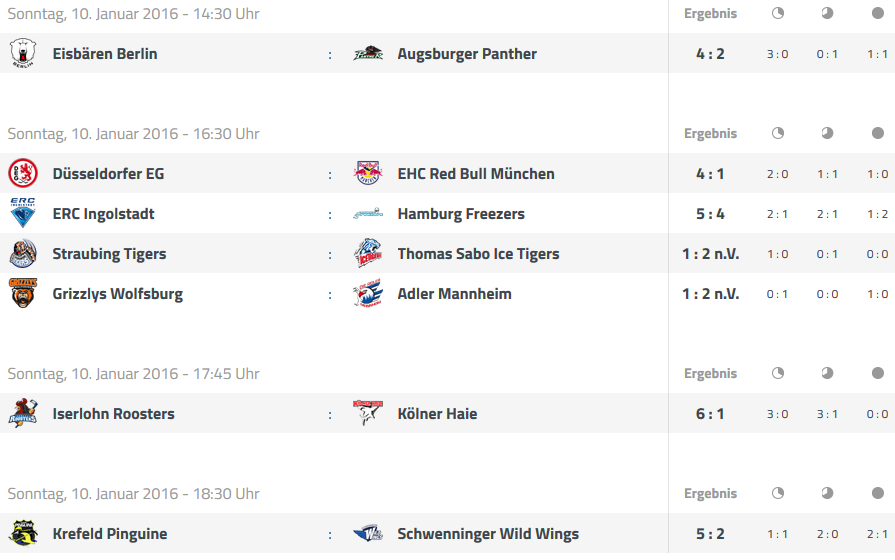
Task: Click the Kölner Haie shark logo
Action: [x=368, y=413]
